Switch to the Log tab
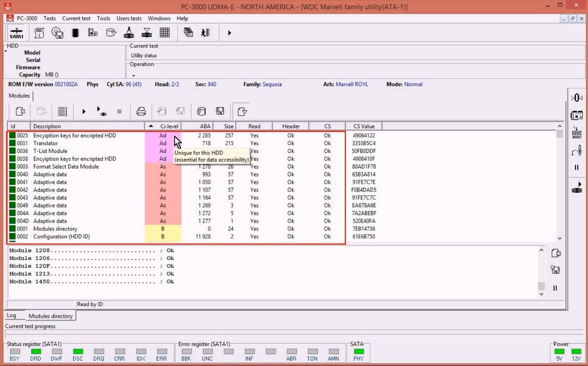588x366 pixels. (x=12, y=316)
